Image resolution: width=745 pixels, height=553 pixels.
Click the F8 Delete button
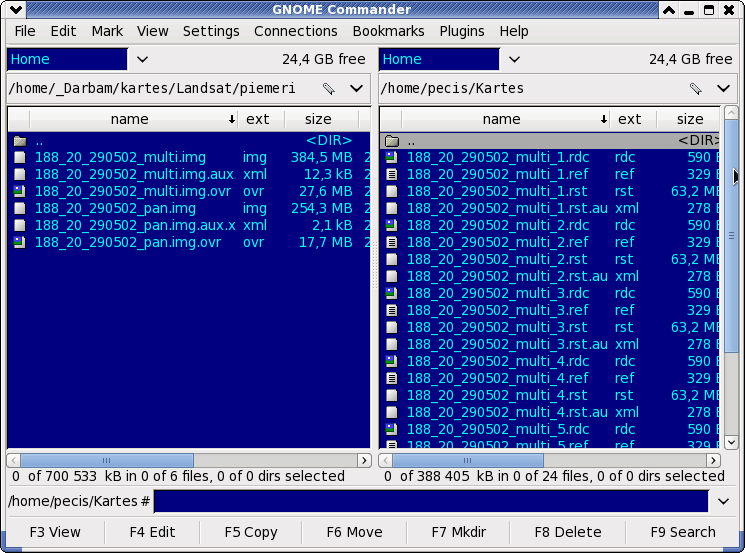568,532
